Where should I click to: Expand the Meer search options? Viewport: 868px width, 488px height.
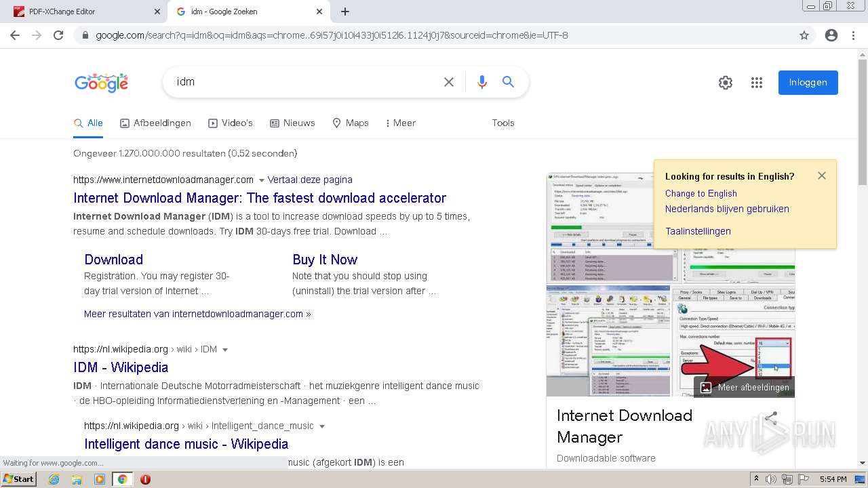[400, 123]
